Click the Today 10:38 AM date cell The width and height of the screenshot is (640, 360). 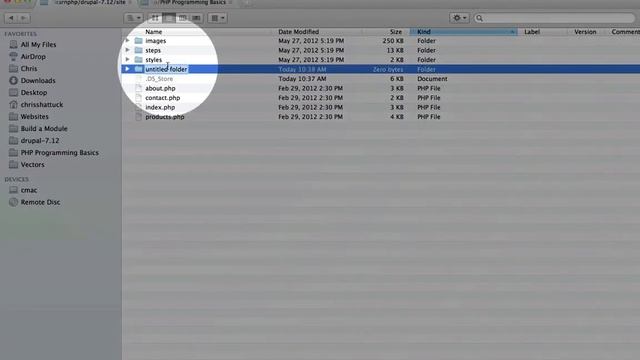pos(302,69)
